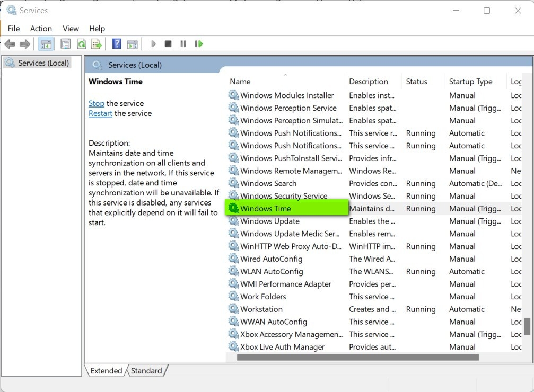Open the Properties dialog icon
This screenshot has height=392, width=534.
point(66,43)
